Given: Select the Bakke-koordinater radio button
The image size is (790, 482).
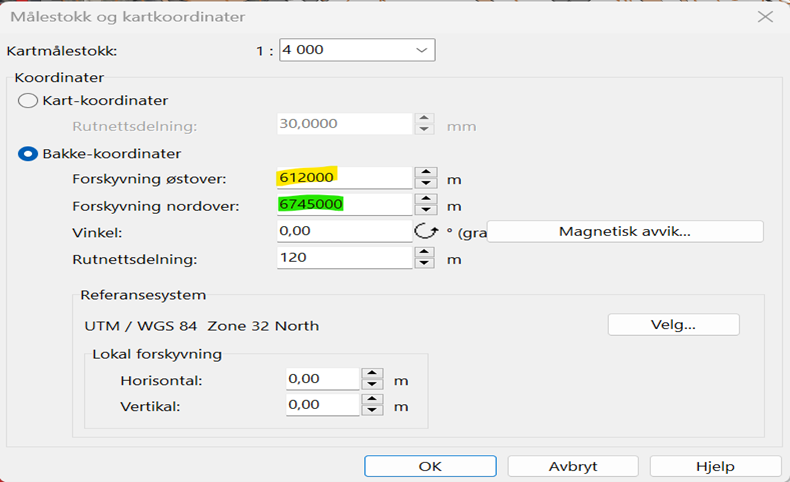Looking at the screenshot, I should (x=28, y=154).
